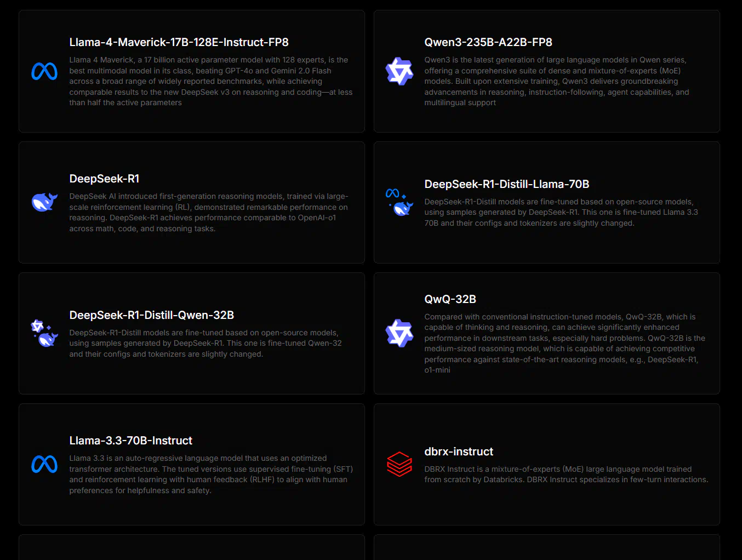
Task: Open the Llama-4-Maverick-17B-128E-Instruct-FP8 title
Action: (x=179, y=42)
